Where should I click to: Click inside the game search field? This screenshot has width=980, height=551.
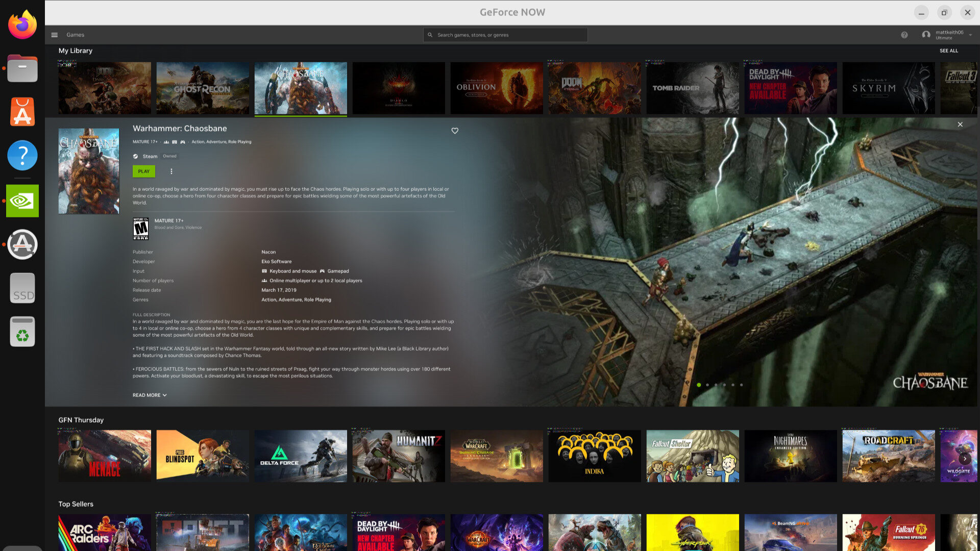(x=505, y=34)
